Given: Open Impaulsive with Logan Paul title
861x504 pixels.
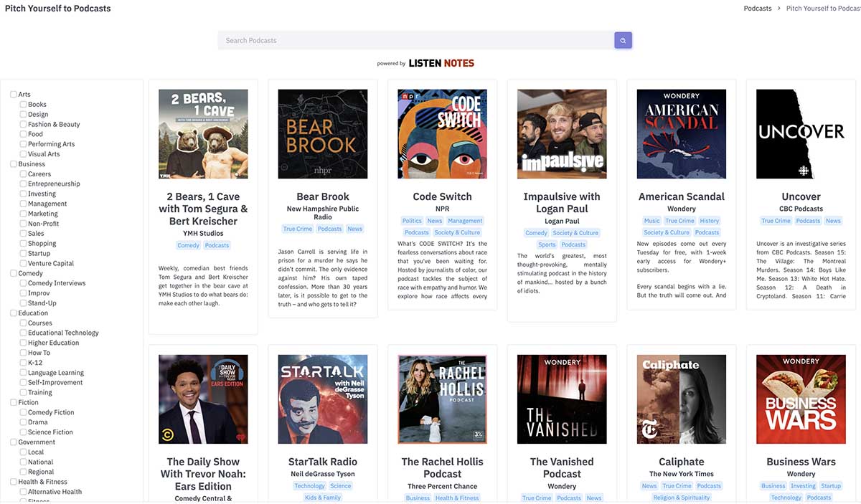Looking at the screenshot, I should [x=562, y=202].
